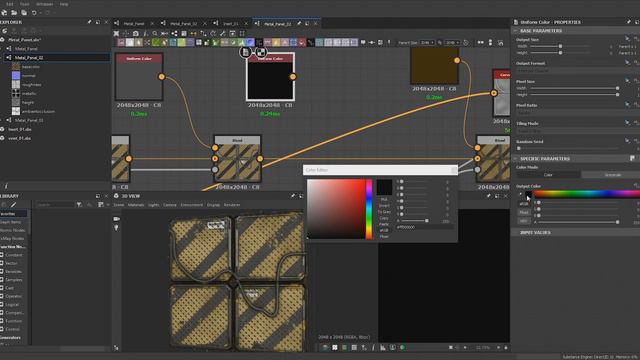This screenshot has height=360, width=640.
Task: Click the Invert button in Color Editor
Action: pyautogui.click(x=384, y=206)
